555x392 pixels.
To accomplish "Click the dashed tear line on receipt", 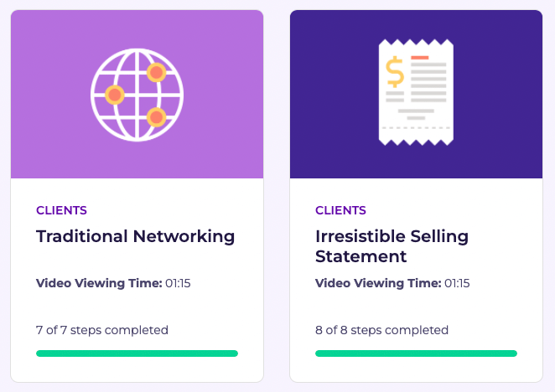I will pos(416,127).
